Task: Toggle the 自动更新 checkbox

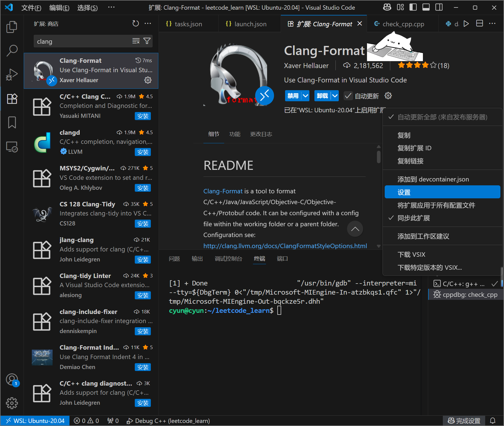Action: point(348,96)
